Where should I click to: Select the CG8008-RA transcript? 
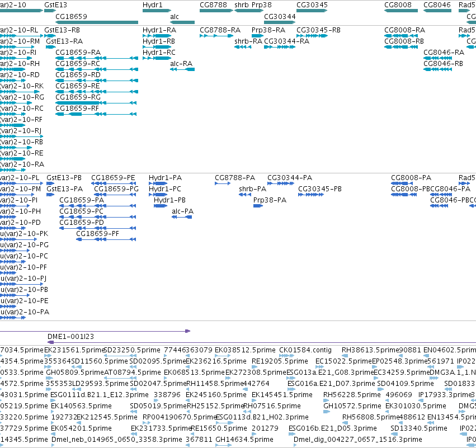tap(404, 30)
